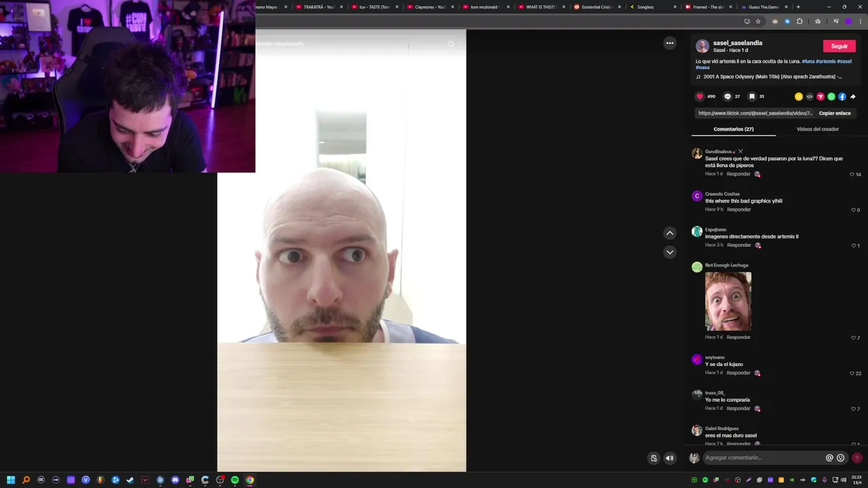Copy the video link with Copiar enlace
Viewport: 868px width, 488px height.
tap(835, 113)
